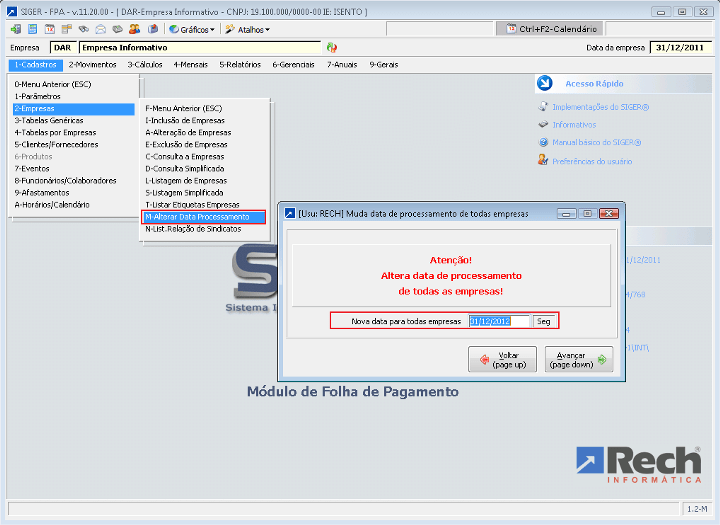
Task: Click the binoculars search toolbar icon
Action: click(x=84, y=29)
